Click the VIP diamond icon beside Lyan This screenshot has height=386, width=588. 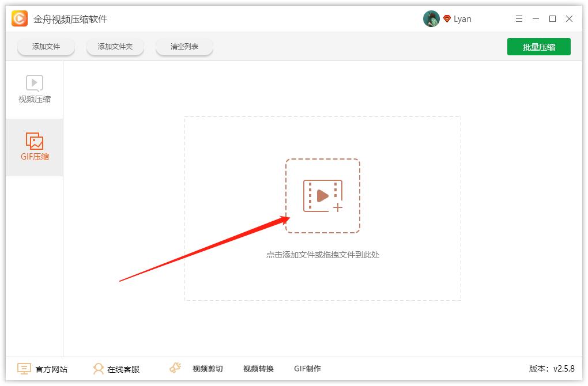click(447, 19)
